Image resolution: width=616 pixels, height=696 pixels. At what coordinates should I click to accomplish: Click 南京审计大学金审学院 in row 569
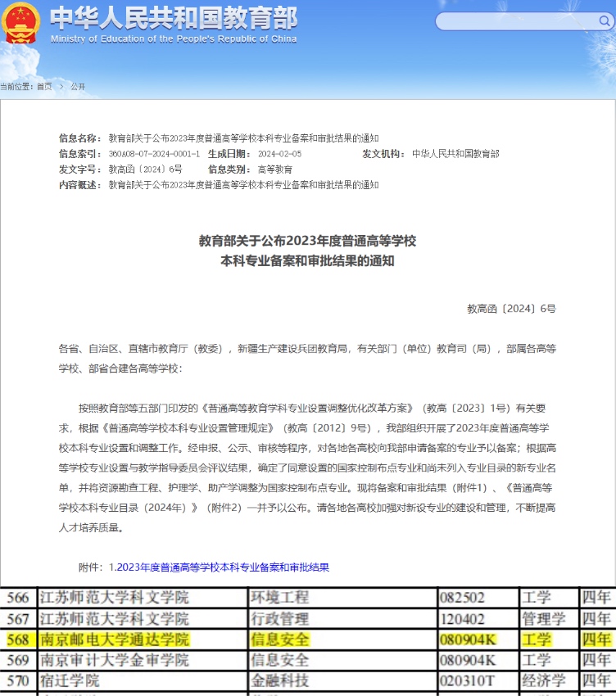114,660
